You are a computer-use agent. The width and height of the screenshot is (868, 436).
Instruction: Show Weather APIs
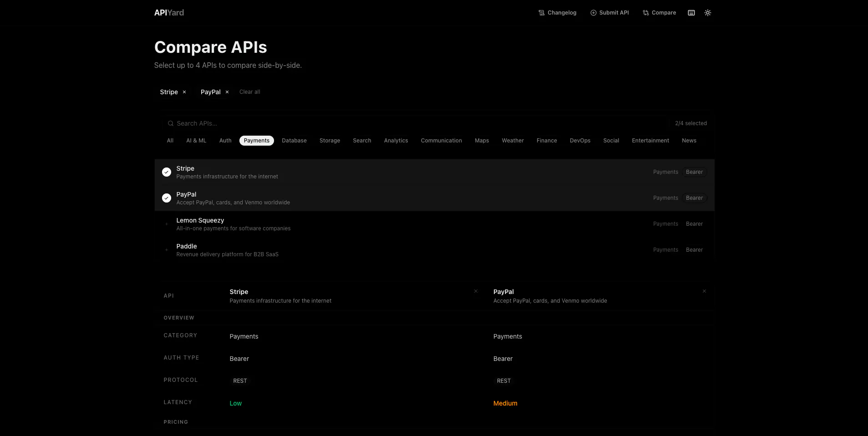513,141
